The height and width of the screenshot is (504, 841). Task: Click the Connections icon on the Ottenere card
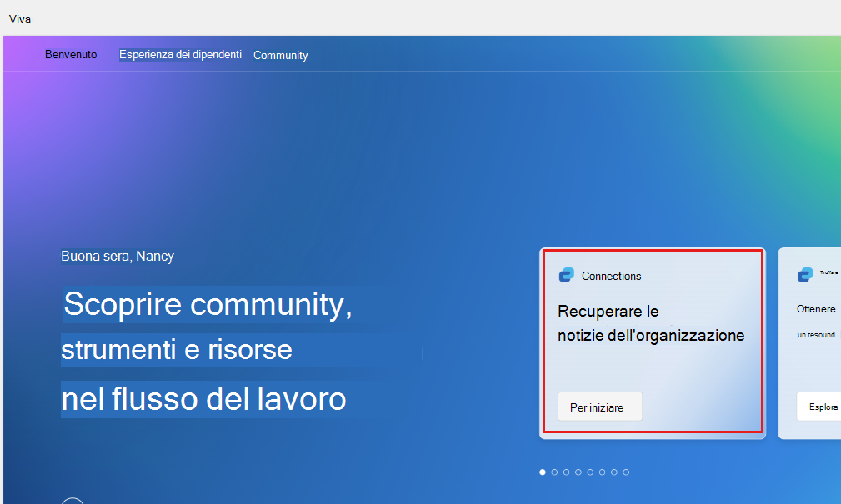pos(805,276)
